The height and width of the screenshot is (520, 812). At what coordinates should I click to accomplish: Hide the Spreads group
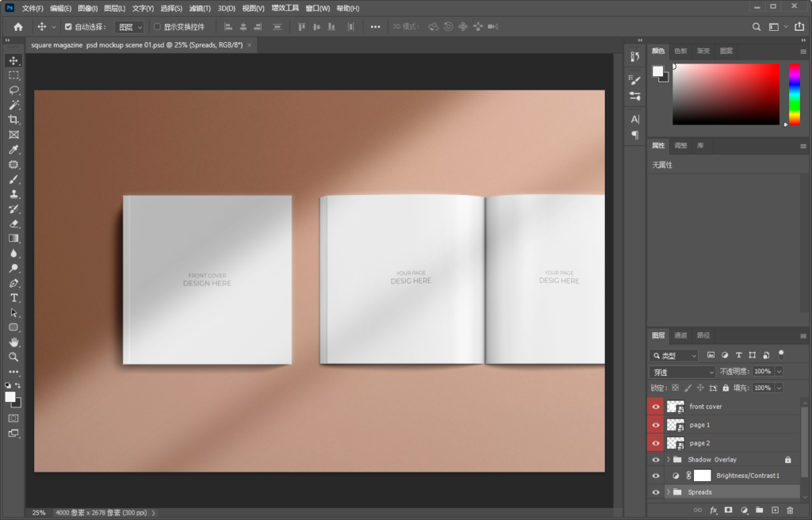coord(656,492)
